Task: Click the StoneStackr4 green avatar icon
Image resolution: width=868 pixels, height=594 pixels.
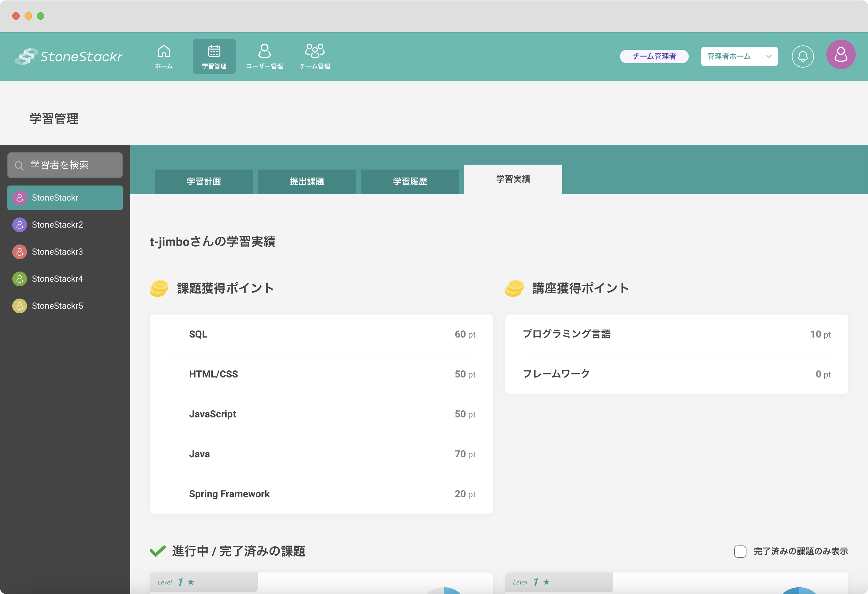Action: point(19,279)
